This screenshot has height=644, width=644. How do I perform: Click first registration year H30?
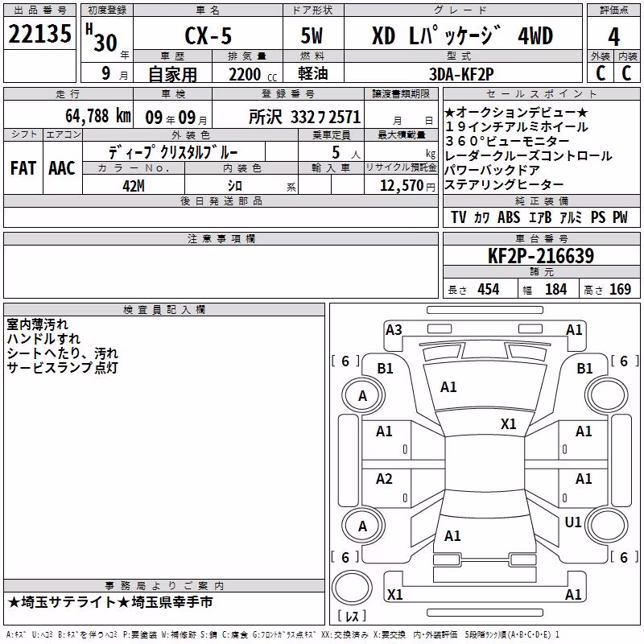pyautogui.click(x=102, y=39)
